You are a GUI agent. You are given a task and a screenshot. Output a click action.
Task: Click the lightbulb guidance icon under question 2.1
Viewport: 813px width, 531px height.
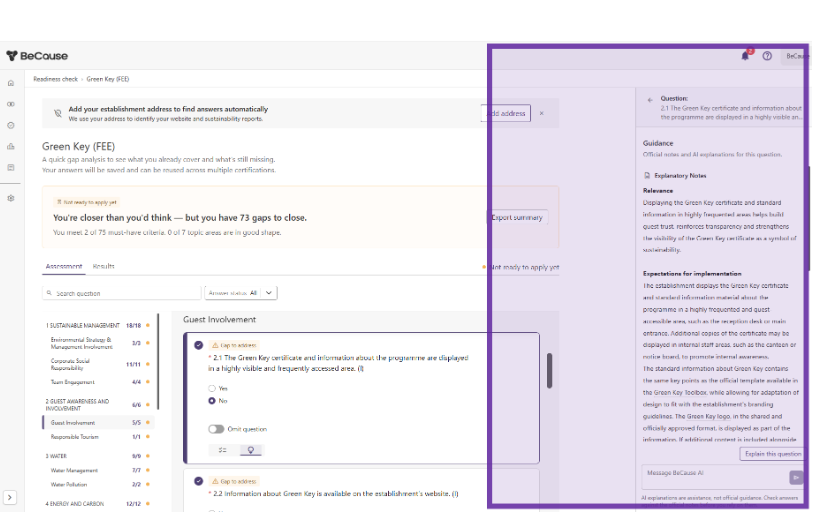pos(251,450)
